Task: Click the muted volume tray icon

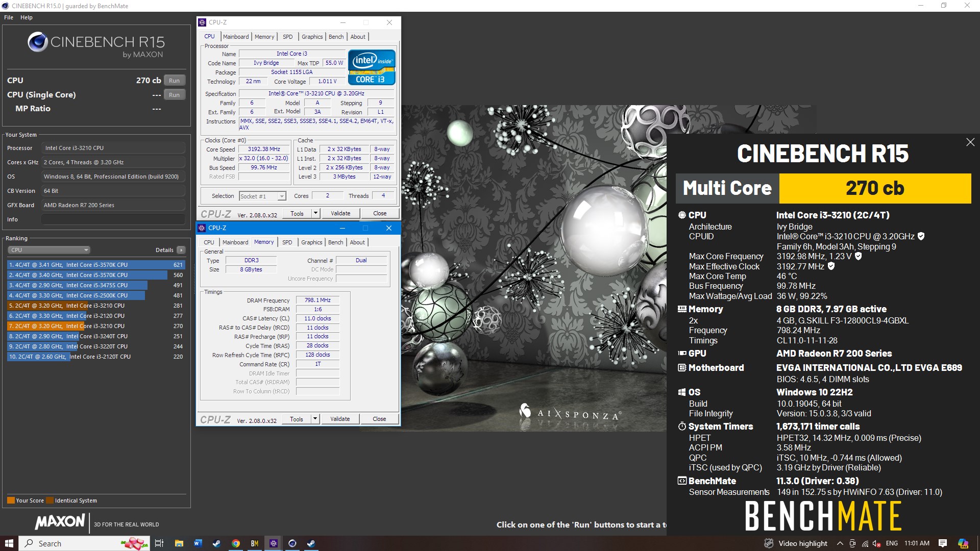Action: pos(877,543)
